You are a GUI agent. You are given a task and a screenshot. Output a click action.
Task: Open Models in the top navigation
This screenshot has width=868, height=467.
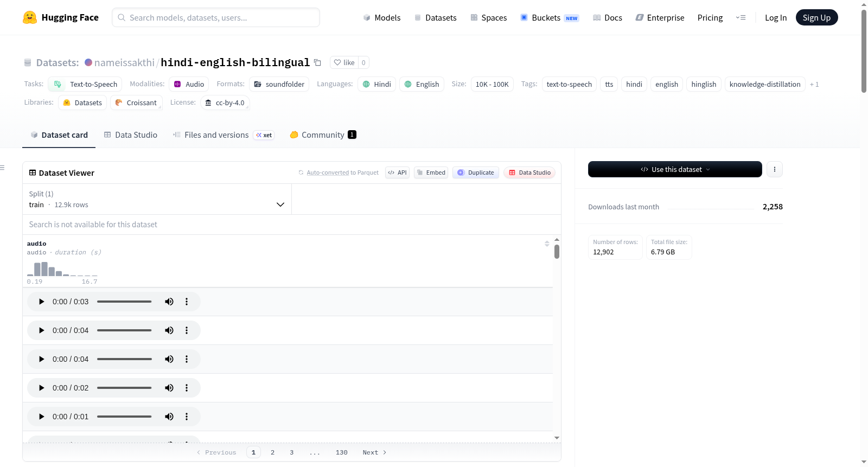[382, 17]
